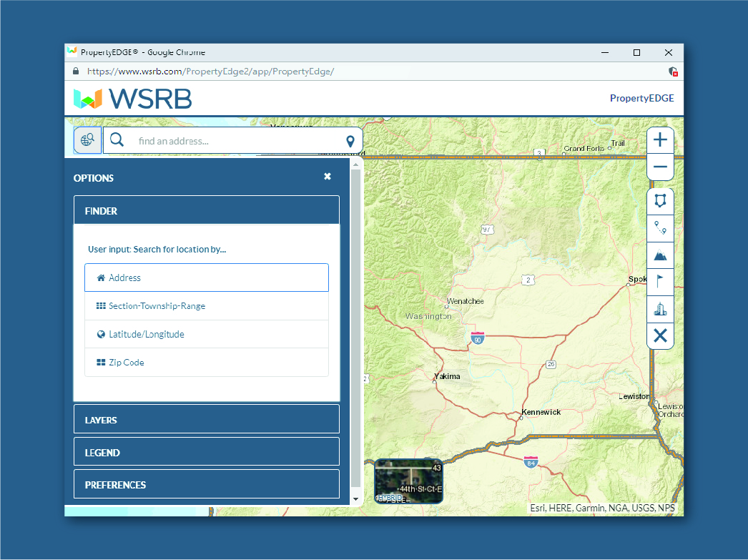The image size is (748, 560).
Task: Select the building icon tool
Action: [660, 309]
